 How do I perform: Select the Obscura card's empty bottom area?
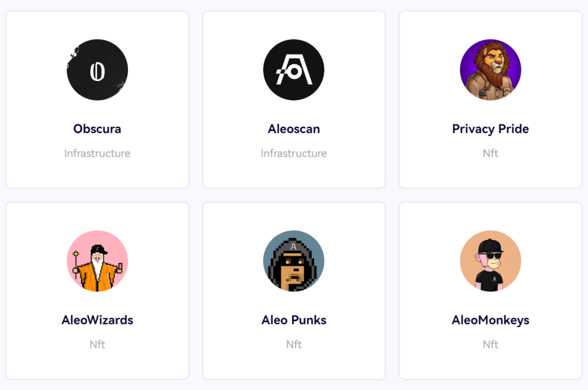97,173
